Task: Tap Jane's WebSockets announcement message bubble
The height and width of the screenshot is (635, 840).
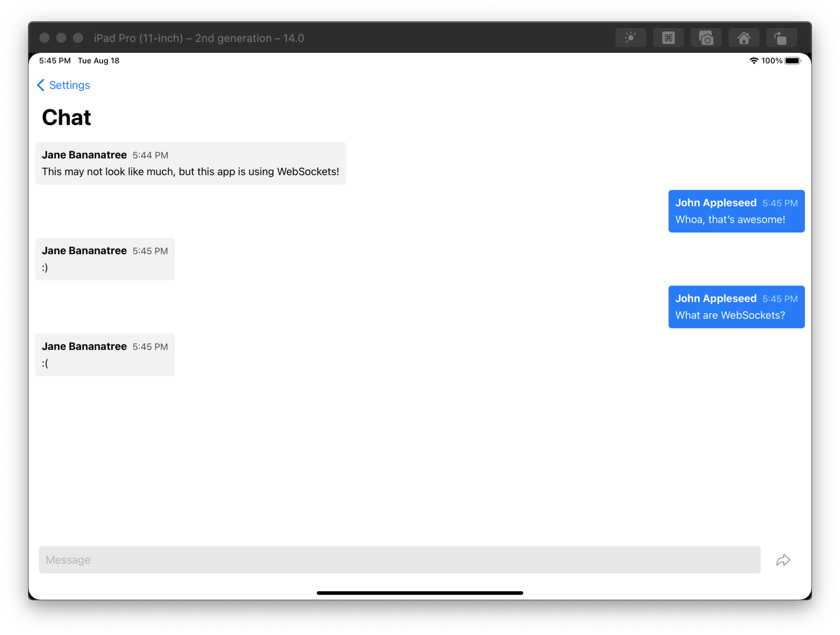Action: (190, 164)
